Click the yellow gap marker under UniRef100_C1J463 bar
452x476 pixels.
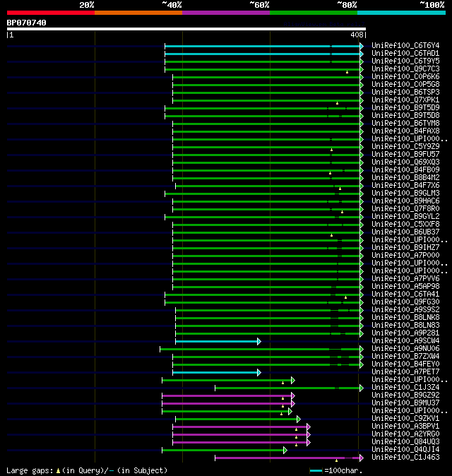coord(336,460)
